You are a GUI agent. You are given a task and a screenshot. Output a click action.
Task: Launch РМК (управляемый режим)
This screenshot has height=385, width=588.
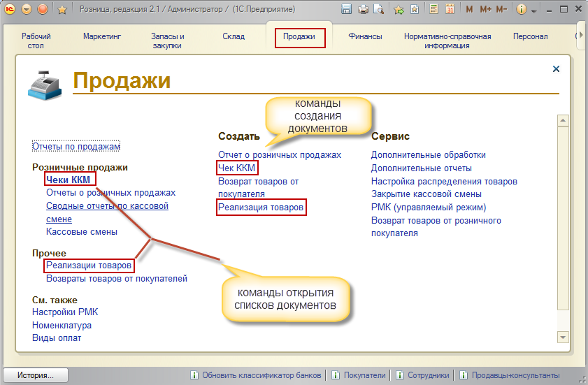(x=429, y=208)
